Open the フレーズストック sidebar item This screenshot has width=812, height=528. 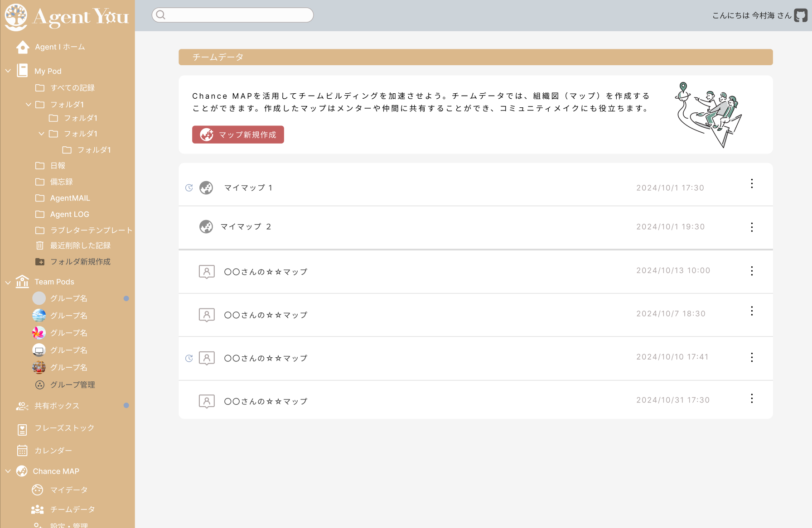(x=64, y=428)
